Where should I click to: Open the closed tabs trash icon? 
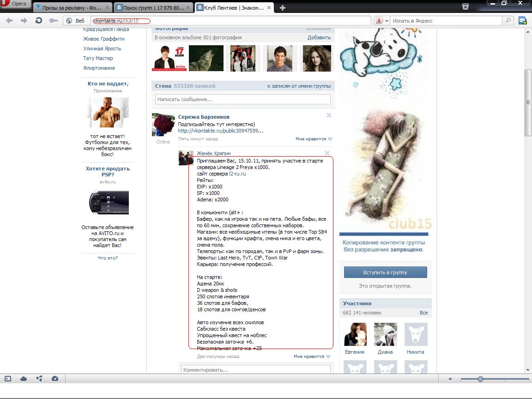[x=465, y=6]
